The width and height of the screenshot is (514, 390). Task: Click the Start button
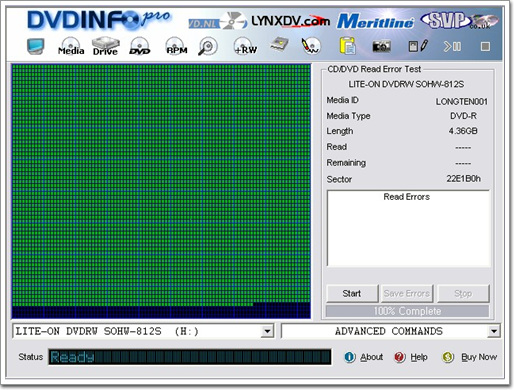[x=352, y=294]
